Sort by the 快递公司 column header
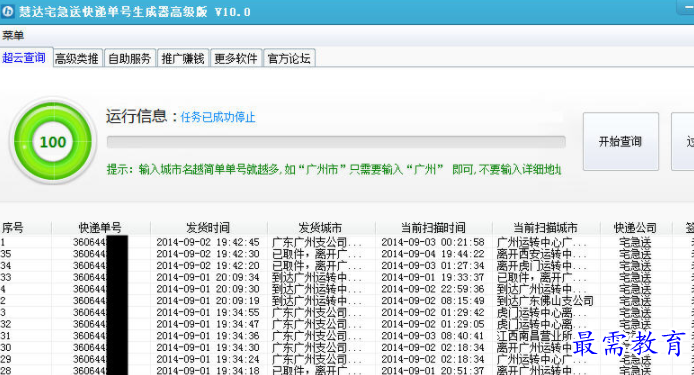The image size is (694, 375). click(636, 228)
